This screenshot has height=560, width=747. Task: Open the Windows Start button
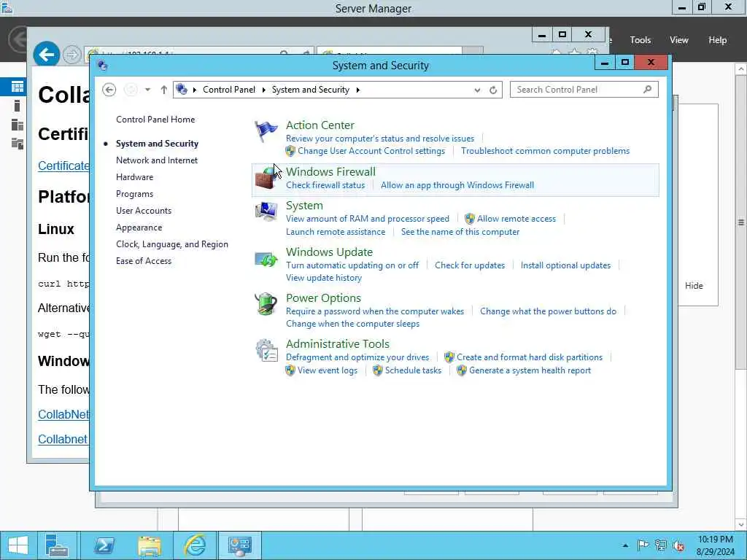[x=18, y=545]
